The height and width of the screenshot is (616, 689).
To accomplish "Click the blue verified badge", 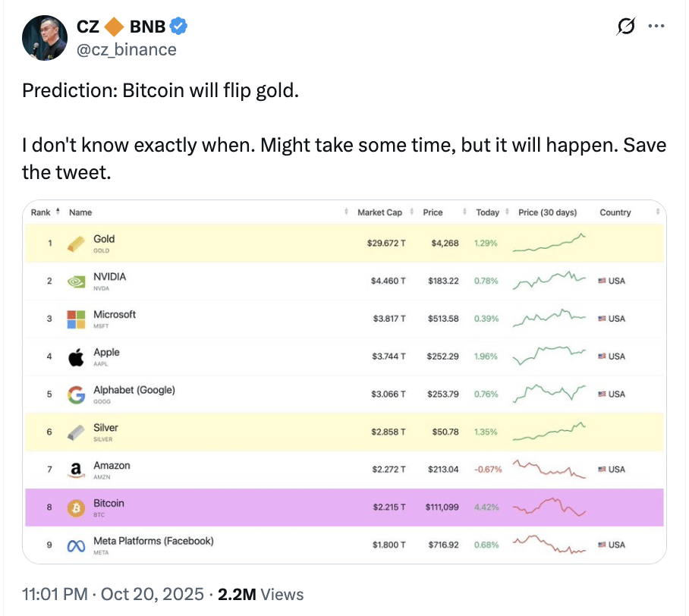I will tap(178, 27).
